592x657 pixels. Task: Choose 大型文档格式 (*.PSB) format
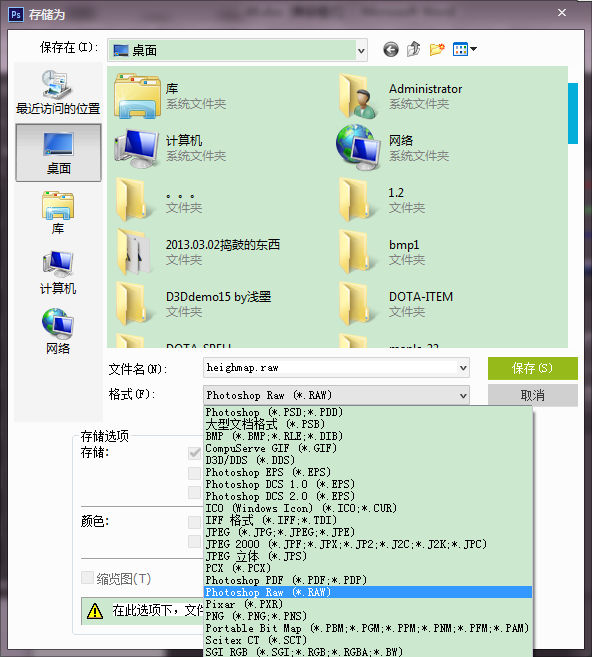(368, 424)
